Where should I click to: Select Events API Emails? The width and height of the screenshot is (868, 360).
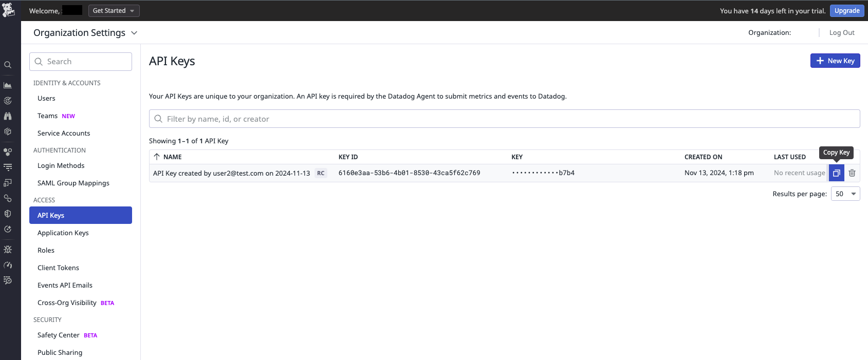[65, 286]
